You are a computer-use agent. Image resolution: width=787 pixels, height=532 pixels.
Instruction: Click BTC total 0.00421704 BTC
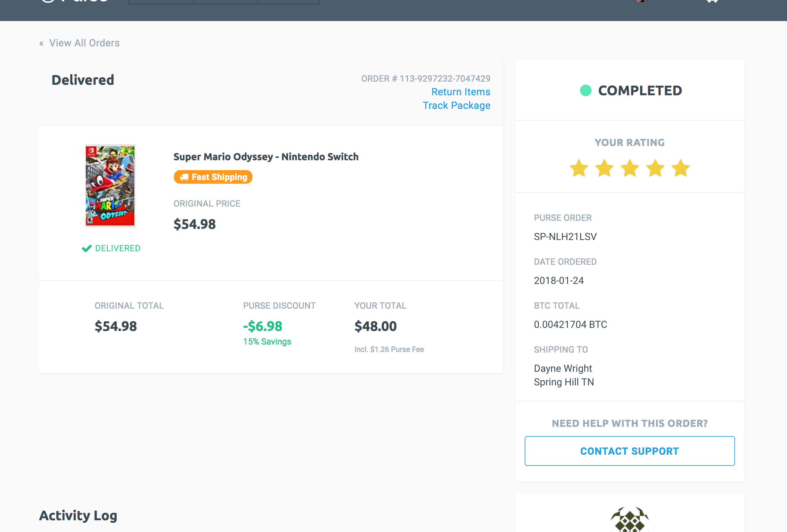(570, 324)
